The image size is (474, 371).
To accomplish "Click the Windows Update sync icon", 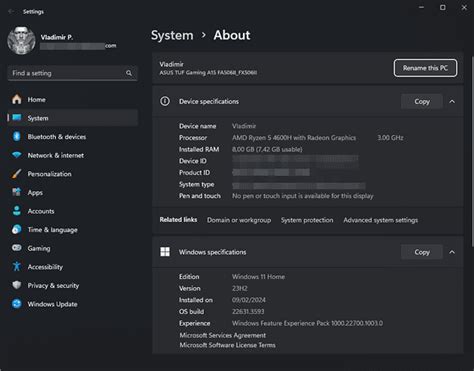I will (x=17, y=304).
